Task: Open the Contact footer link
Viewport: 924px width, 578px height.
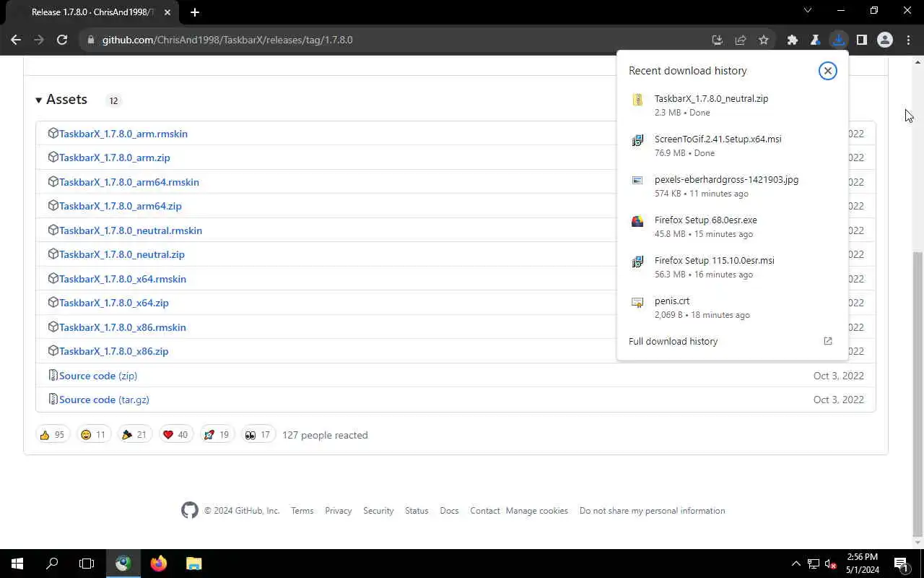Action: (485, 510)
